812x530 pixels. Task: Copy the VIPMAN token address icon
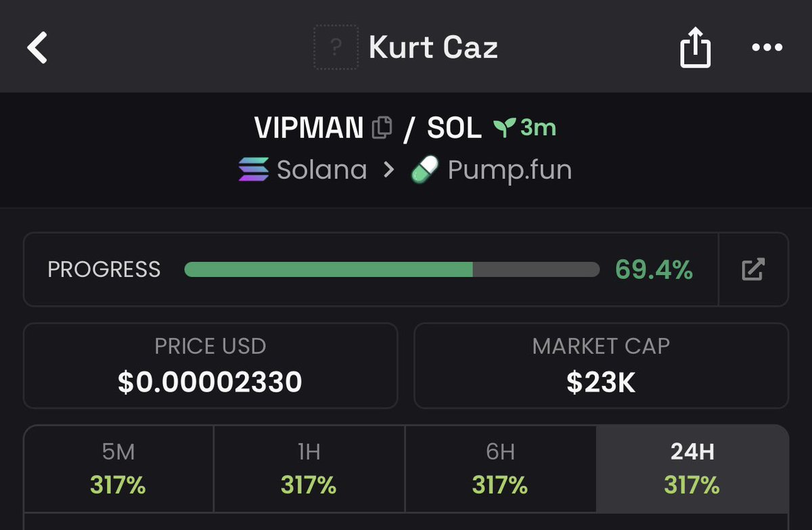382,127
